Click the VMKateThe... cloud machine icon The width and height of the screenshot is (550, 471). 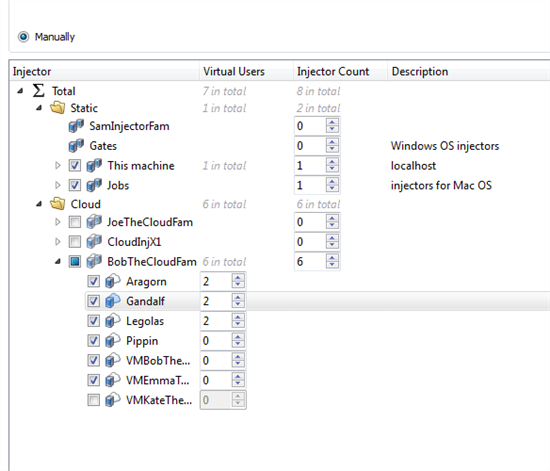(113, 400)
